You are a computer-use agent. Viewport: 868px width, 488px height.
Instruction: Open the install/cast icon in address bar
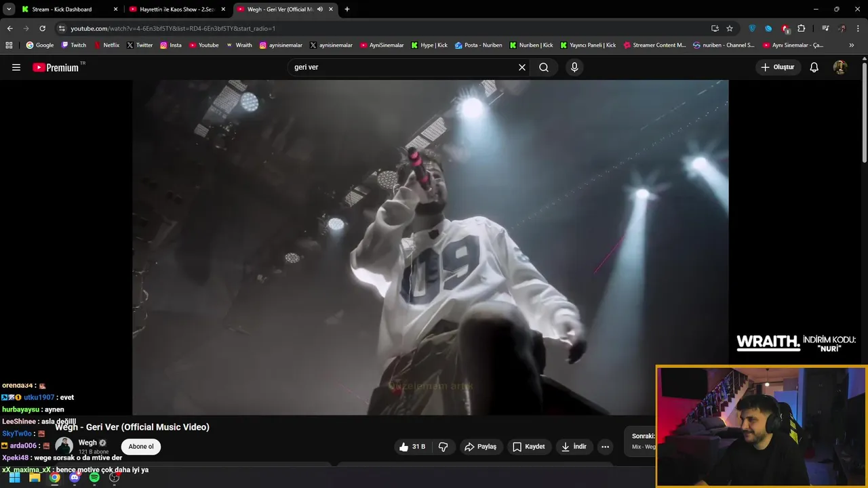(x=715, y=28)
